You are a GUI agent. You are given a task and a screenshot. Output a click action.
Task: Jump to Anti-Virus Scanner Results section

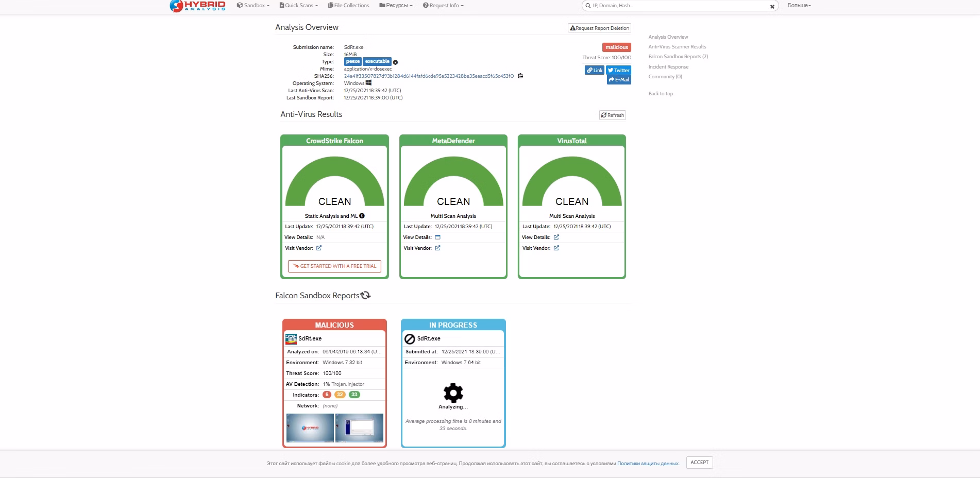pos(677,47)
